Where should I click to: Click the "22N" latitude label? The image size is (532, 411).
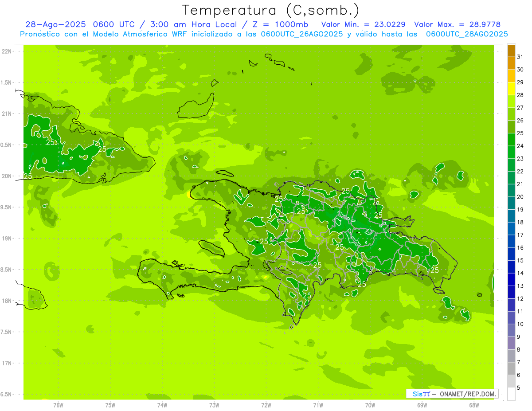[7, 51]
